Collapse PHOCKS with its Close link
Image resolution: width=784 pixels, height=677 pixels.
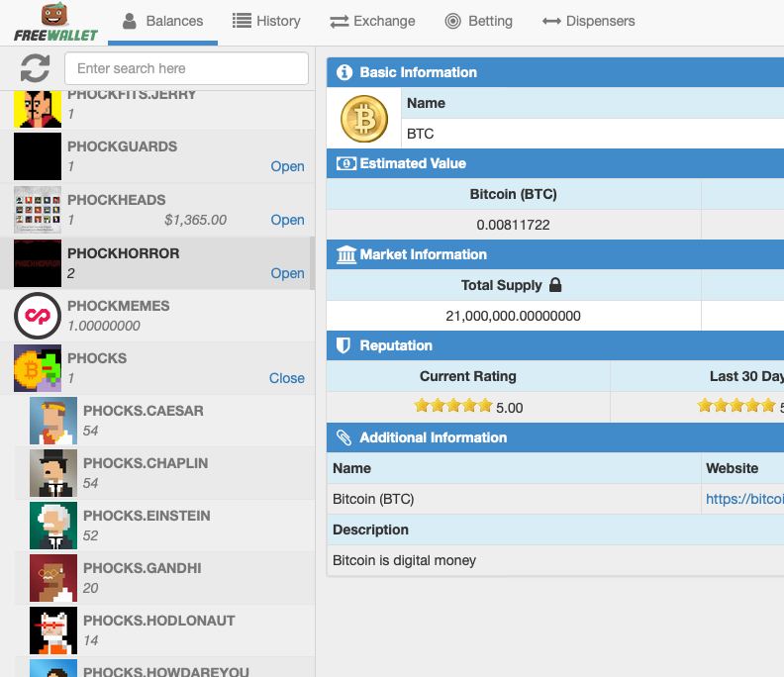pyautogui.click(x=286, y=378)
